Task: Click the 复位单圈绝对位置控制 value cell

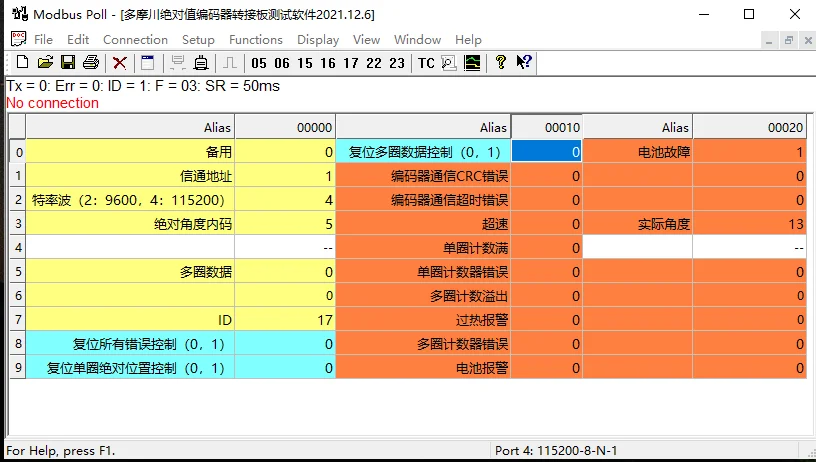Action: (x=285, y=367)
